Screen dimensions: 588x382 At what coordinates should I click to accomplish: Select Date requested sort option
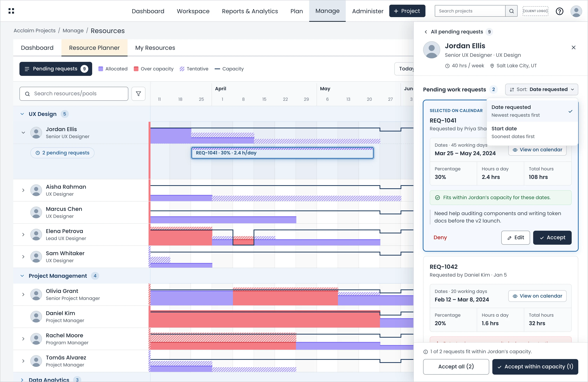click(532, 111)
